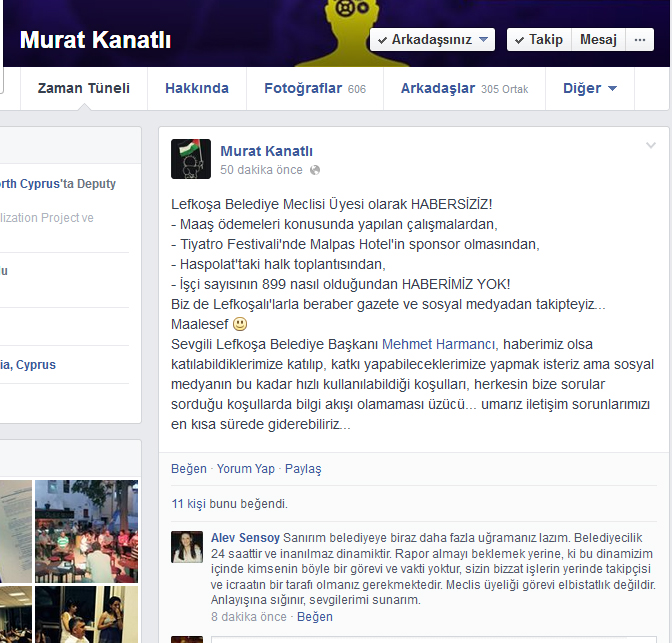Open the Arkadaşsınız friends dropdown

tap(433, 40)
